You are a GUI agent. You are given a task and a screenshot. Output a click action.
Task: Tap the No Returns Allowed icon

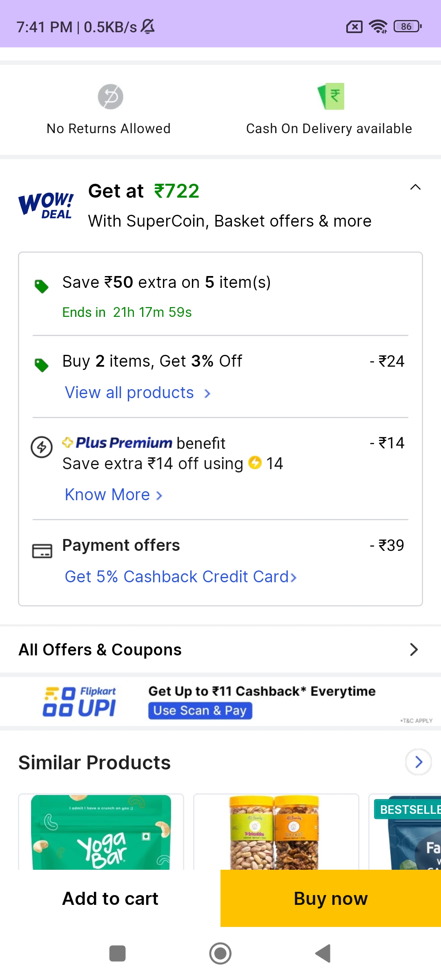pos(110,97)
